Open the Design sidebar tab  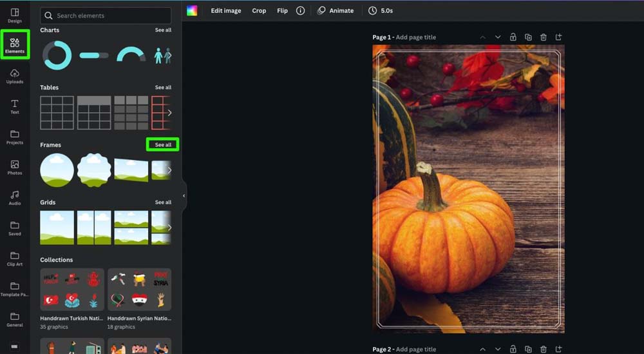point(15,15)
